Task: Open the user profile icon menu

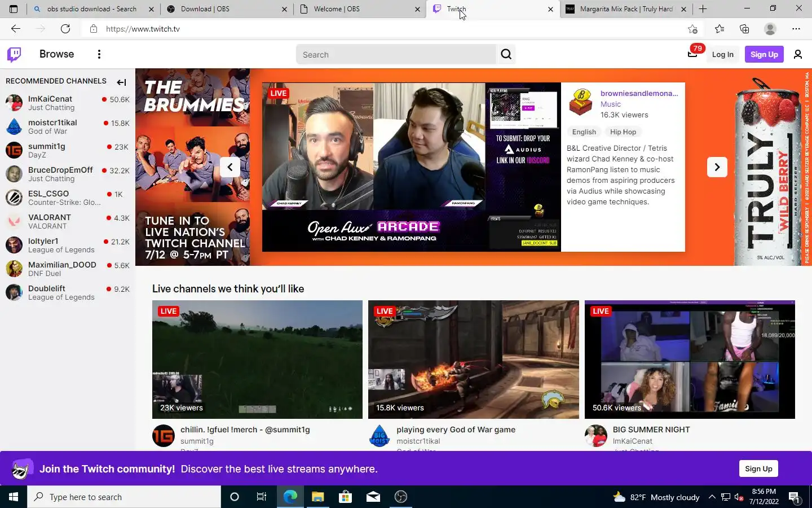Action: coord(798,54)
